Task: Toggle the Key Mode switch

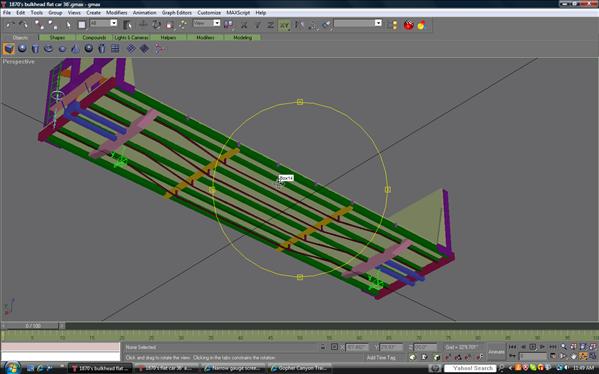Action: [x=512, y=356]
